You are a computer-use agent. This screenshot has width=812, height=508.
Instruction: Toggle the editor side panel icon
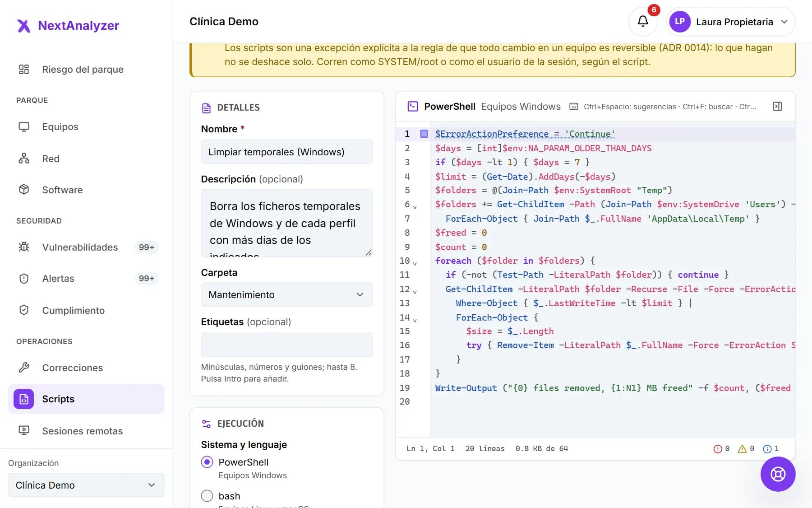point(777,107)
